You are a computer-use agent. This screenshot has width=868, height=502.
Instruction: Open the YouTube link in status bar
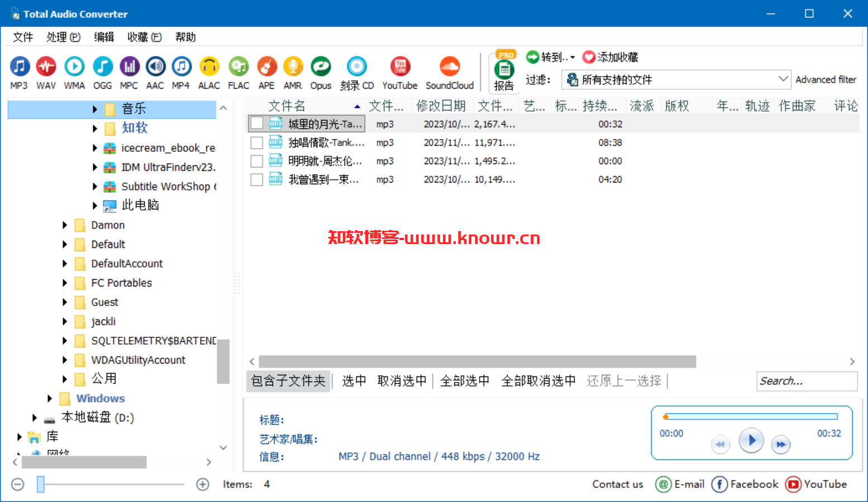tap(816, 484)
